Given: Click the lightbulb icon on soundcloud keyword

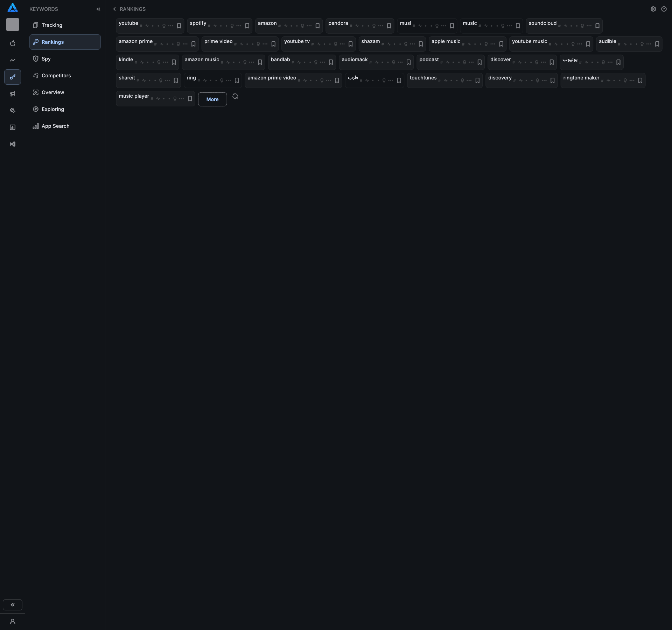Looking at the screenshot, I should pos(582,26).
